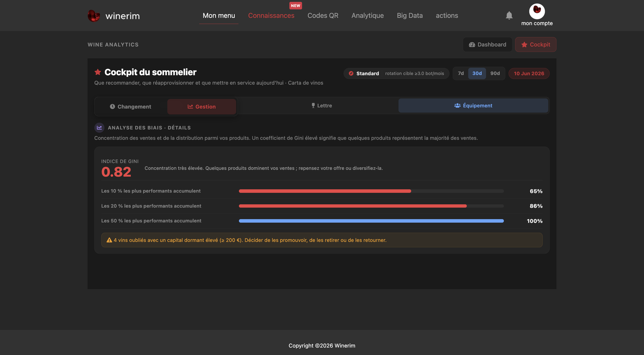
Task: Switch to the Gestion tab
Action: (202, 107)
